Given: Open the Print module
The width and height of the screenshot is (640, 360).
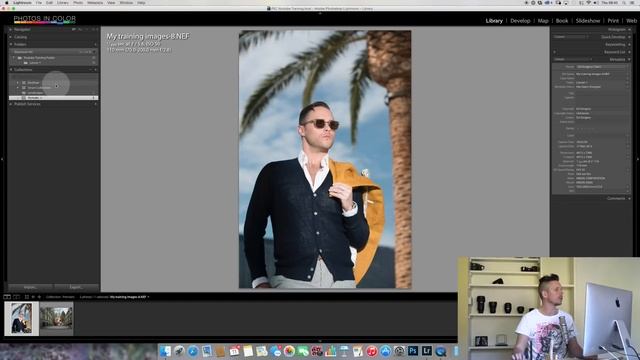Looking at the screenshot, I should (x=613, y=21).
